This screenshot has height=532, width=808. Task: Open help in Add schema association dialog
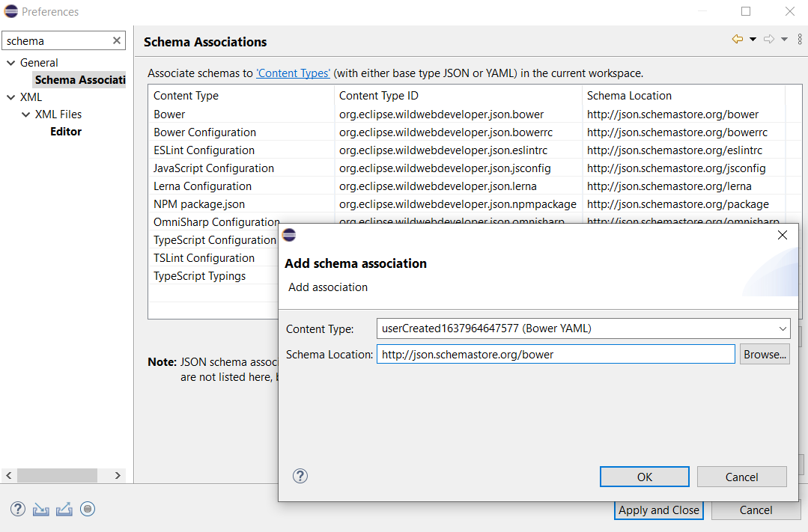pos(300,476)
